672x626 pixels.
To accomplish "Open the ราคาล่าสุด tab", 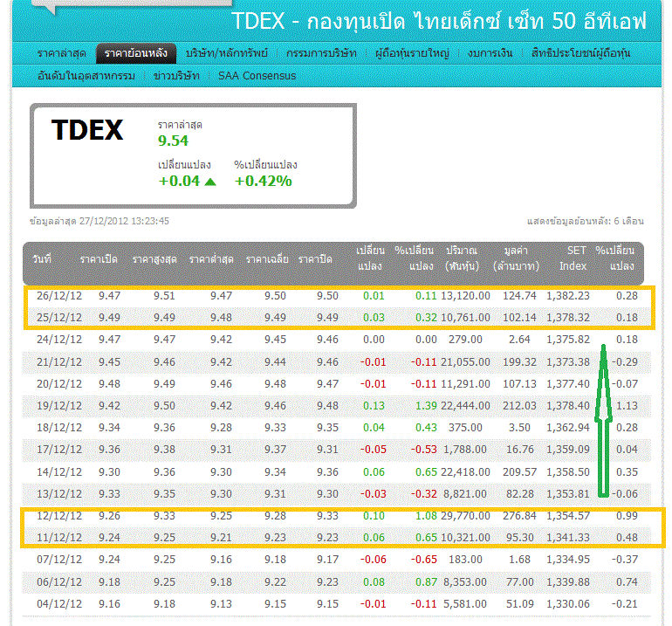I will click(x=62, y=53).
